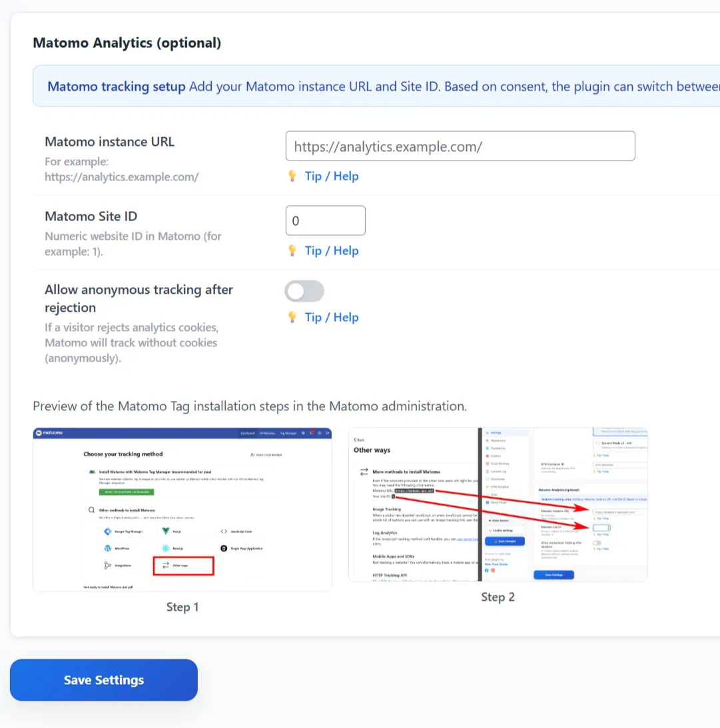The width and height of the screenshot is (720, 728).
Task: Click the Save Settings button
Action: (104, 680)
